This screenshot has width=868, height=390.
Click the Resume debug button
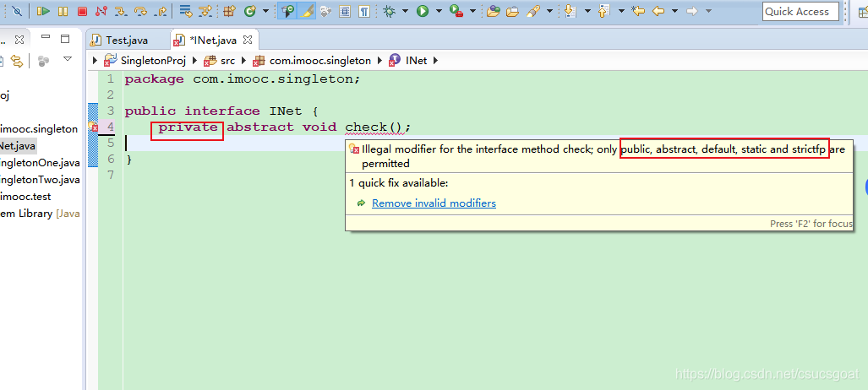point(43,11)
